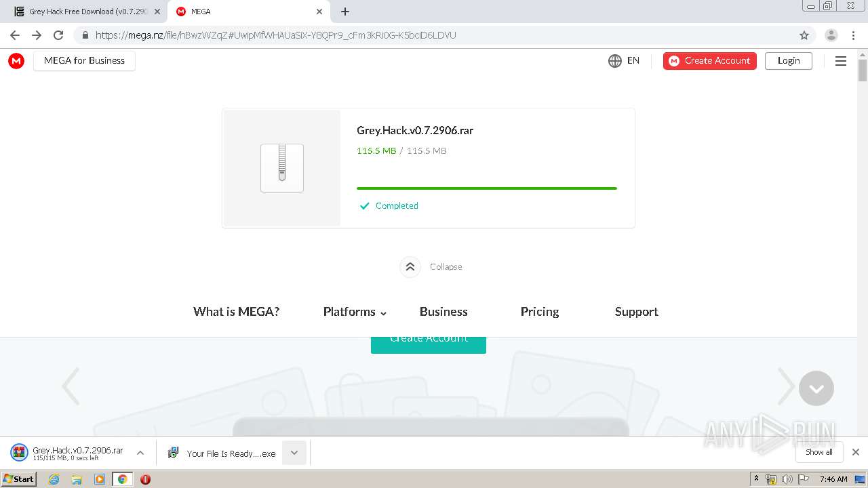Close the MEGA tab

[319, 12]
